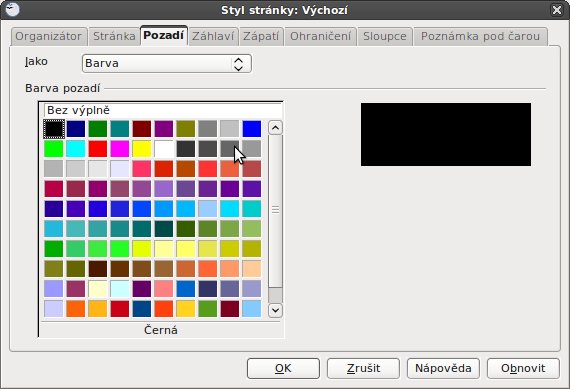Cancel the dialog with Zrušit
The height and width of the screenshot is (389, 570).
click(x=363, y=368)
